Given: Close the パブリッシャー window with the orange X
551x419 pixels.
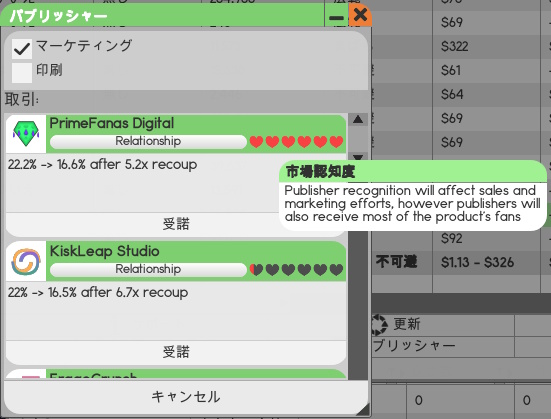Looking at the screenshot, I should click(360, 15).
